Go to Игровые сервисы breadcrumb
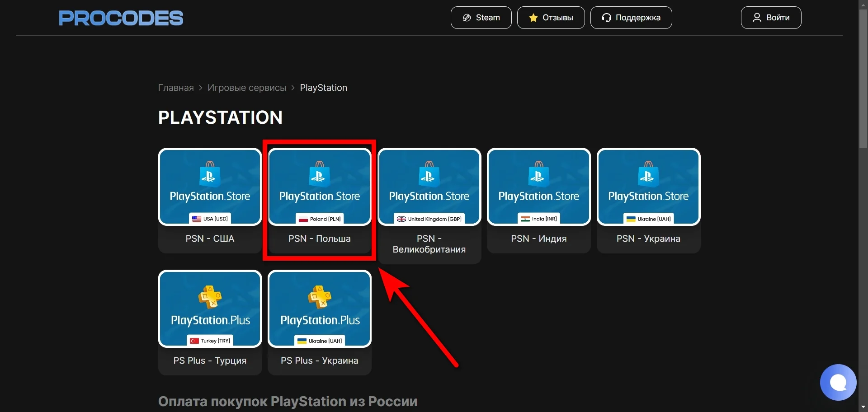Viewport: 868px width, 412px height. pyautogui.click(x=247, y=88)
